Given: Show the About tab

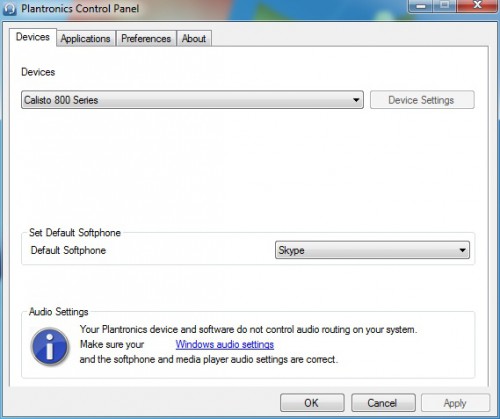Looking at the screenshot, I should 194,38.
